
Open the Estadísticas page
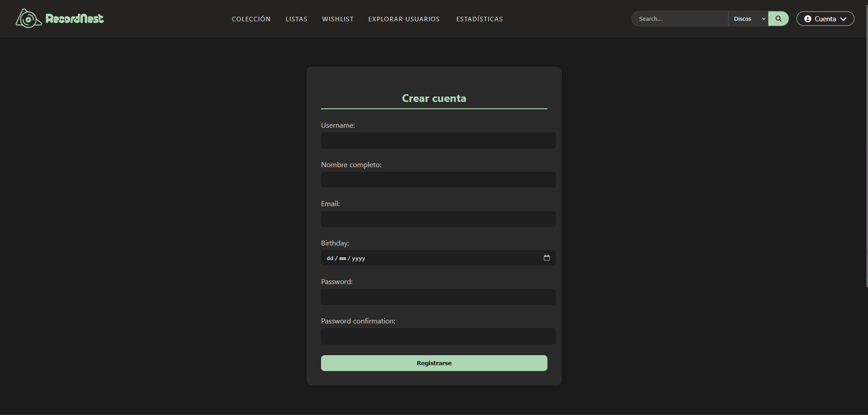[480, 19]
